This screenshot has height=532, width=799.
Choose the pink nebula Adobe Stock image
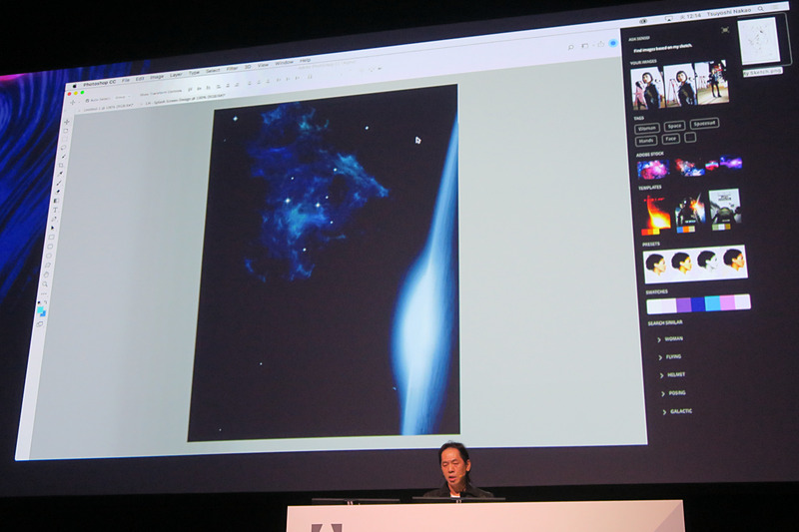point(653,169)
